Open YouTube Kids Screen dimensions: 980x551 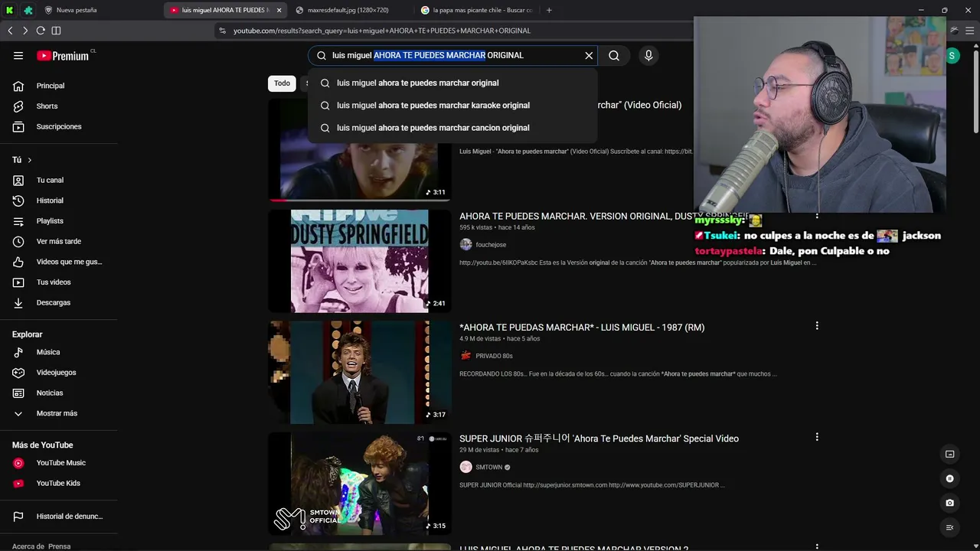pos(59,483)
